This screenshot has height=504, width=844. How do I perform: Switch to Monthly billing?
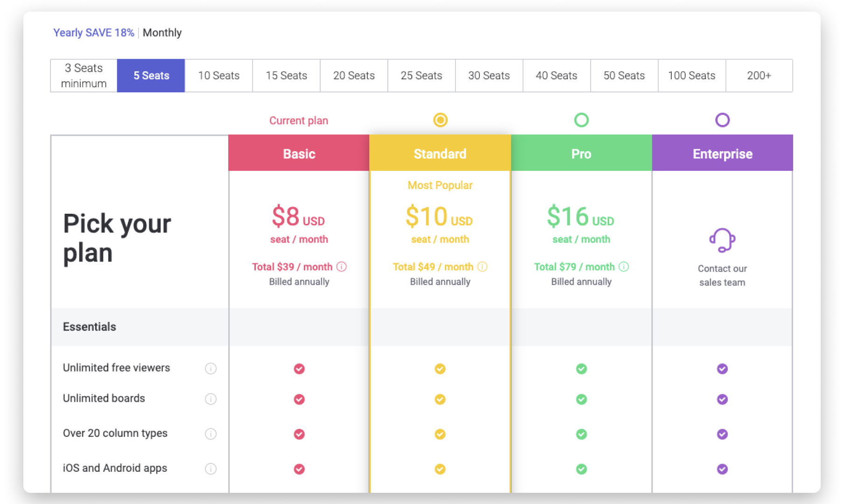162,33
